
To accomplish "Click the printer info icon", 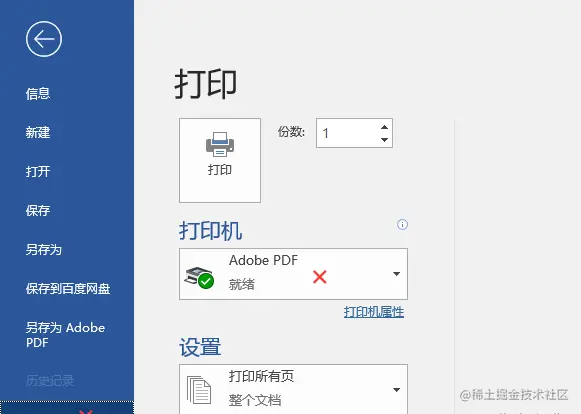I will pyautogui.click(x=402, y=225).
